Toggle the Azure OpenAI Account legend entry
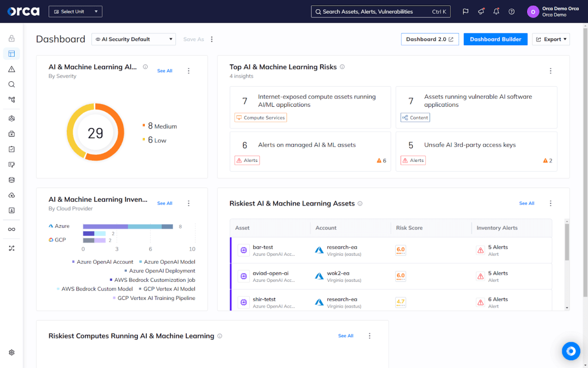This screenshot has width=588, height=368. pyautogui.click(x=102, y=262)
